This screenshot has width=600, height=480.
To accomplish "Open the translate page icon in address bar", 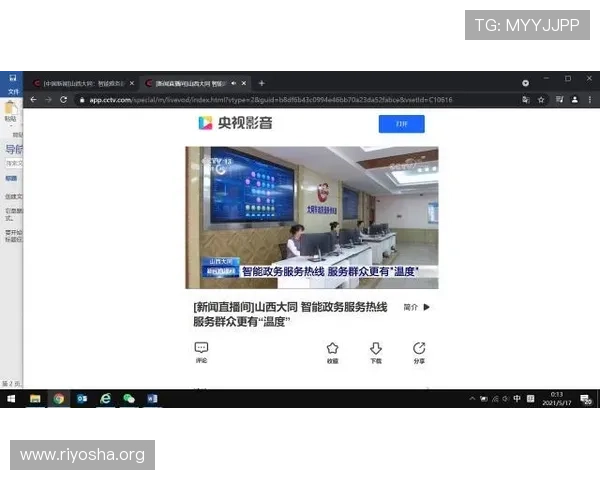I will [x=526, y=100].
